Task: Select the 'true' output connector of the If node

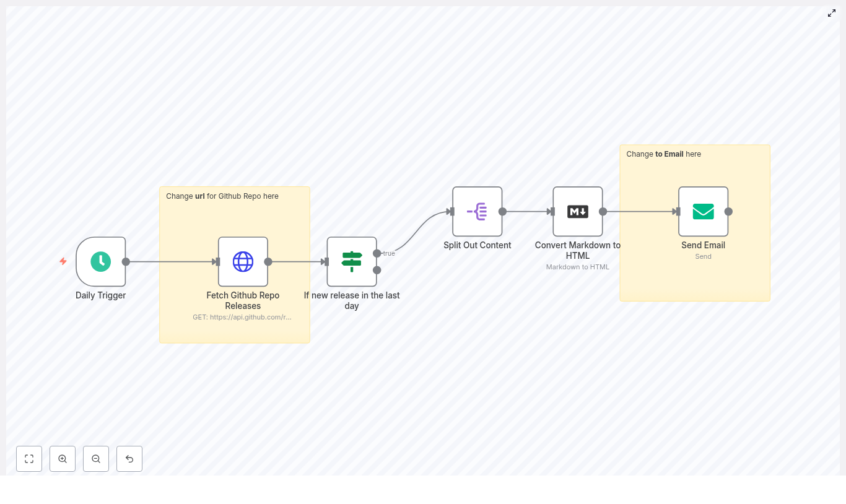Action: [x=377, y=253]
